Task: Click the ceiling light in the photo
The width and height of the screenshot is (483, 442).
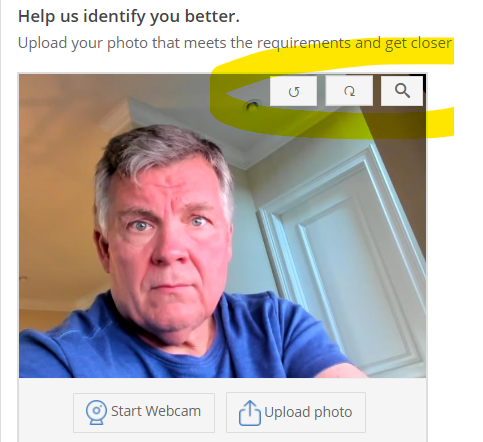Action: pyautogui.click(x=252, y=105)
